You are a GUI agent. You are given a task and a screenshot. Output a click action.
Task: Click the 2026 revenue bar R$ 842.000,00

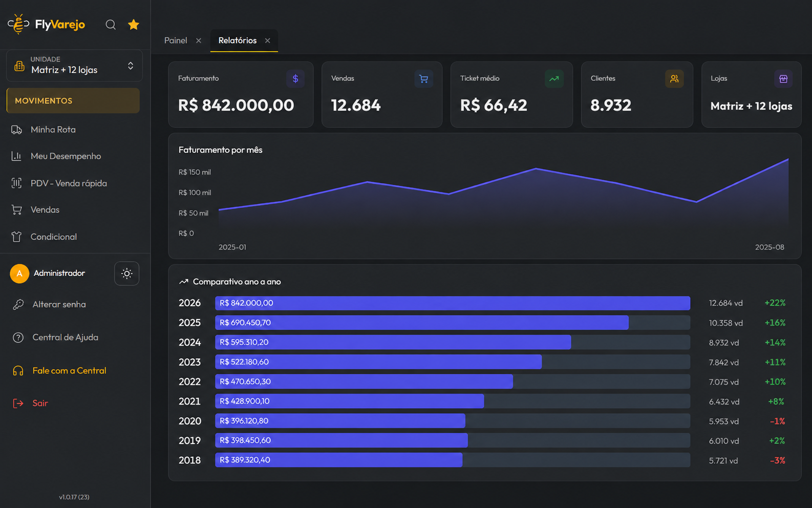point(453,303)
